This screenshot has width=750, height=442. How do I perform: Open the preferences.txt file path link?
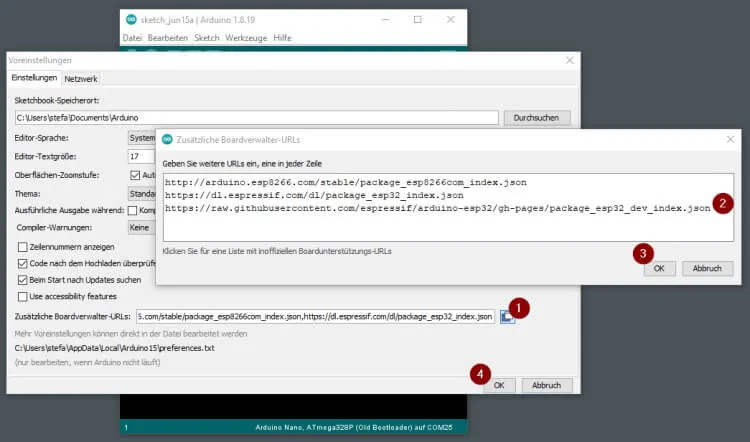(x=115, y=348)
